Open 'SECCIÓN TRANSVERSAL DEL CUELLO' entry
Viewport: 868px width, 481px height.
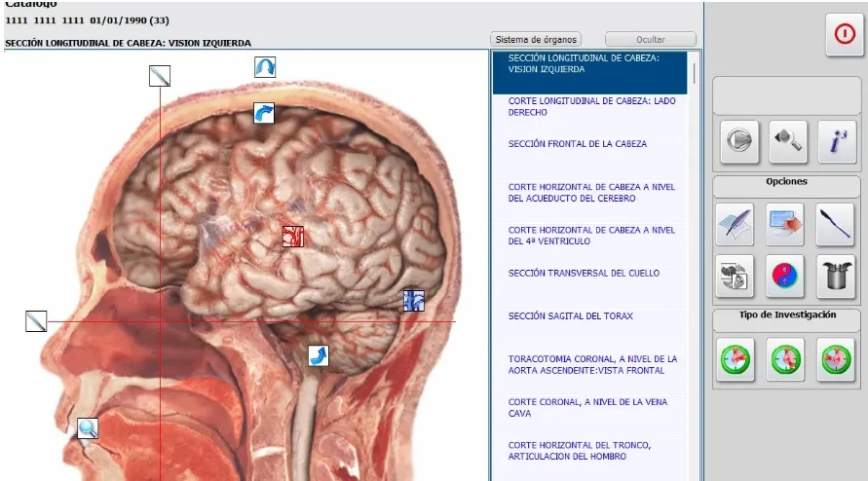584,274
